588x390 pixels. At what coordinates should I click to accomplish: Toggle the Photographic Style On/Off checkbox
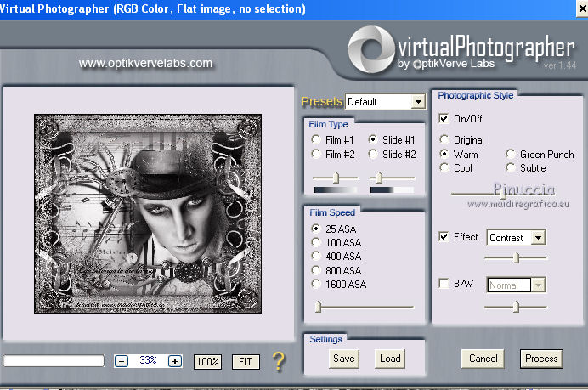click(x=444, y=118)
